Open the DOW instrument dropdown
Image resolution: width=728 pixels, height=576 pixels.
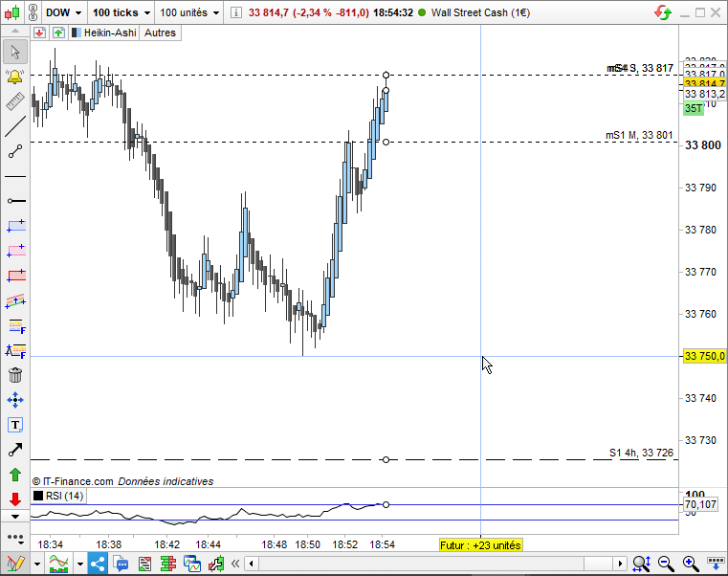[63, 12]
